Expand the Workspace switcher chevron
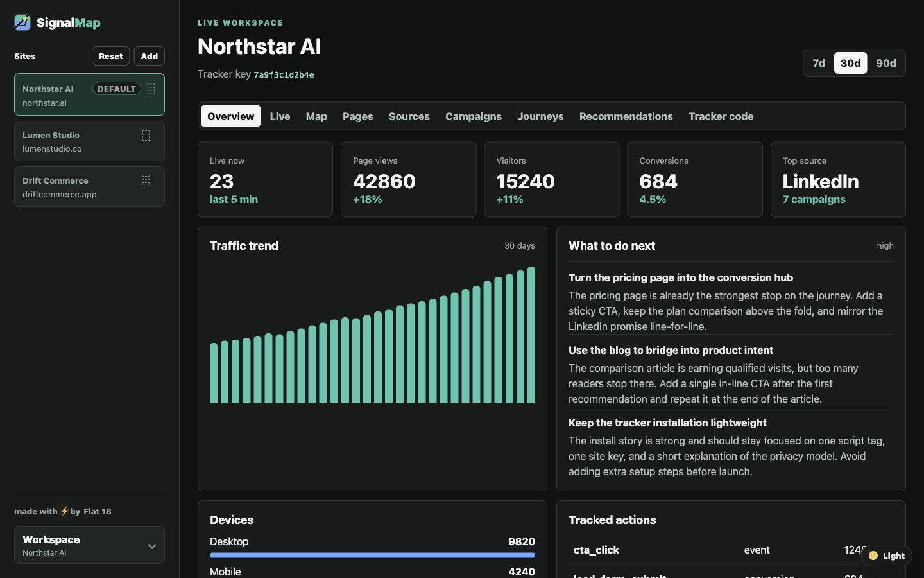Screen dimensions: 924x578 pyautogui.click(x=152, y=546)
